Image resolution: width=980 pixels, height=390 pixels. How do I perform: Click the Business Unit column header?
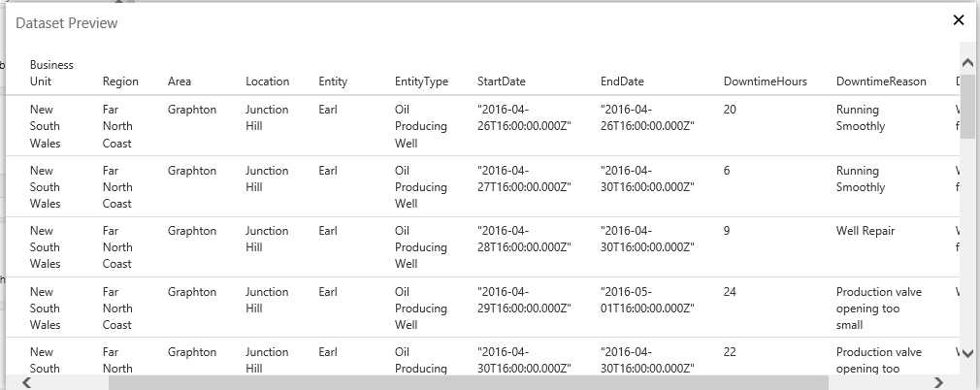(x=51, y=73)
